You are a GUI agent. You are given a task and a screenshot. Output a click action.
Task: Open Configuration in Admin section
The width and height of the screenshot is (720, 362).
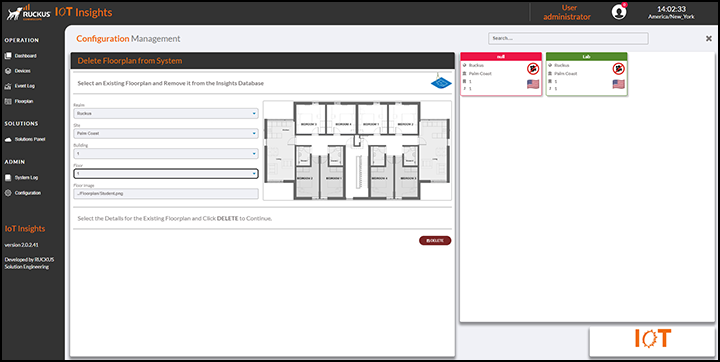[28, 193]
